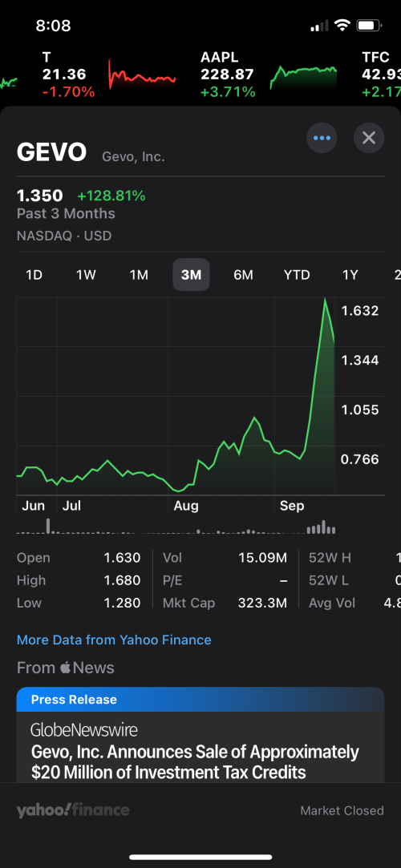Tap the 52W H label
The width and height of the screenshot is (401, 868).
point(330,558)
